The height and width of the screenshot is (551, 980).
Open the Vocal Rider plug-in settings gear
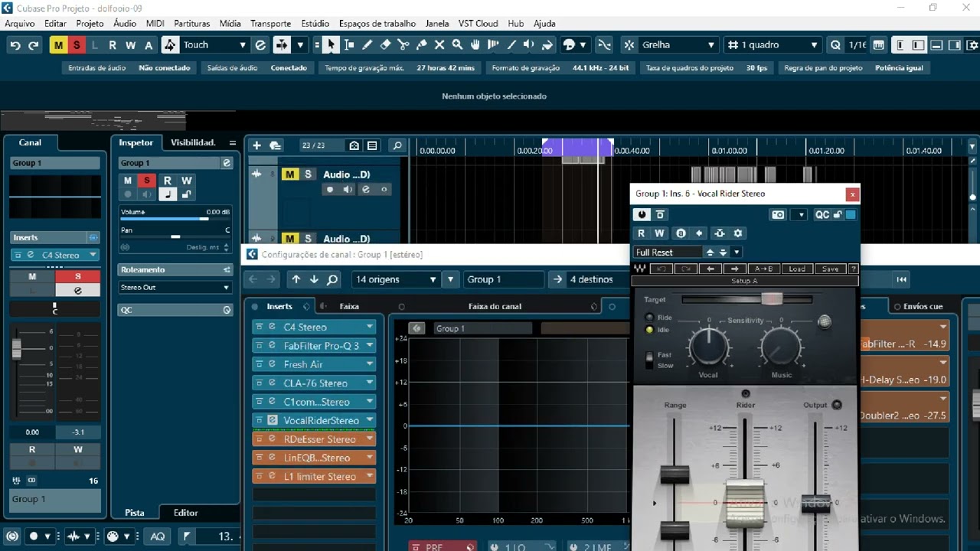[x=738, y=233]
